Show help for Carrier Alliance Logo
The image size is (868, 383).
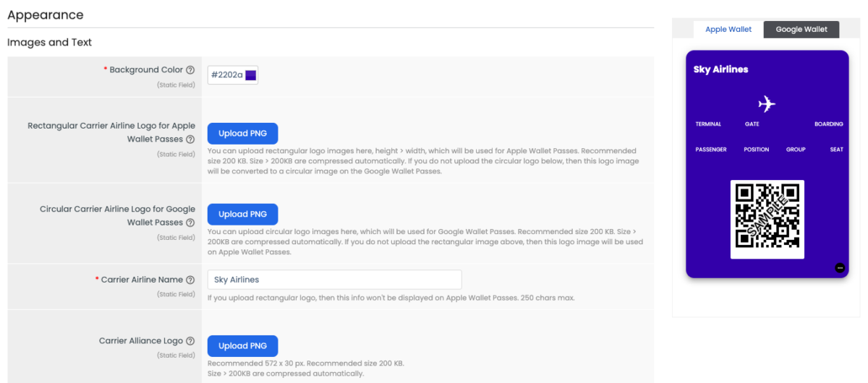click(190, 341)
